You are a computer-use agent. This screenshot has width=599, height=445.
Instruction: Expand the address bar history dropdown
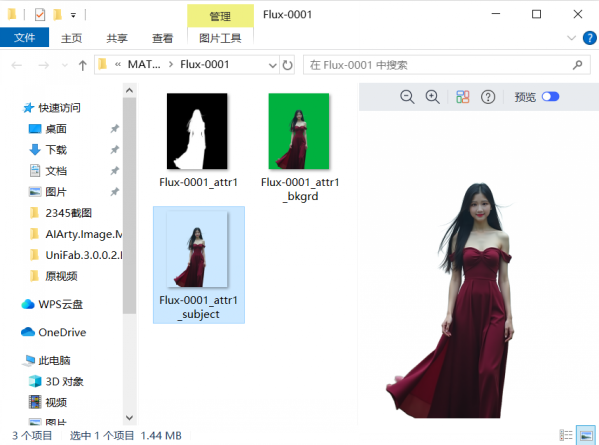click(x=272, y=65)
